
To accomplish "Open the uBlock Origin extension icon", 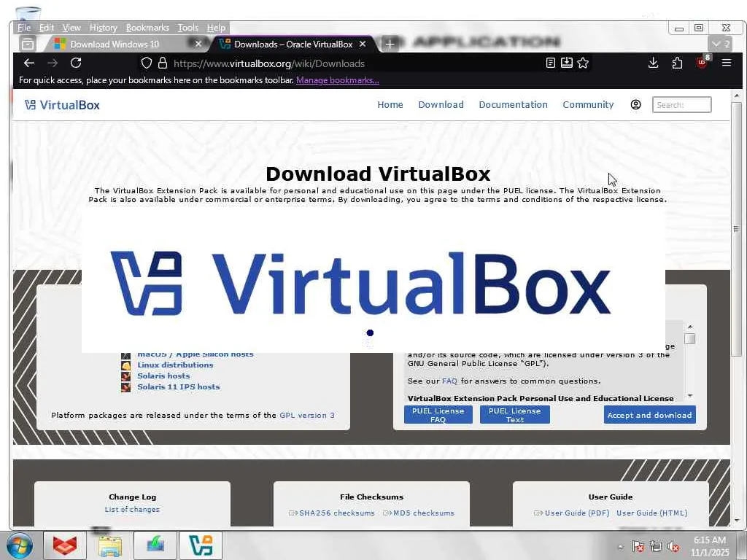I will (x=703, y=62).
